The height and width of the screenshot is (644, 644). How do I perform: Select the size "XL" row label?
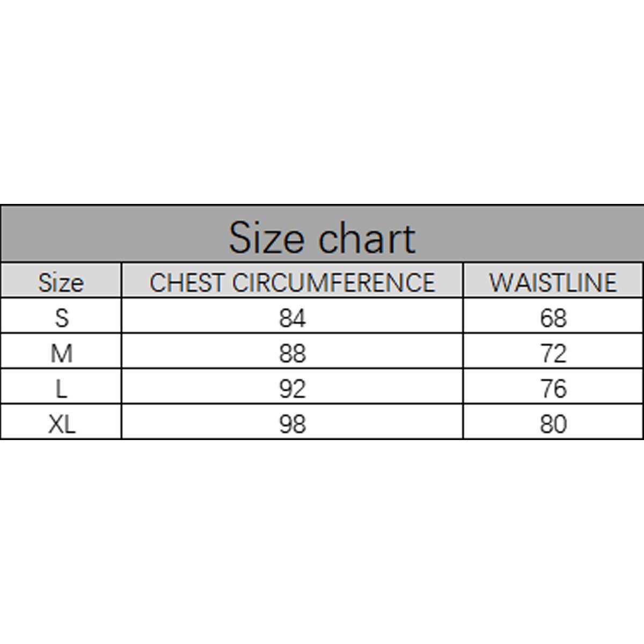click(62, 424)
